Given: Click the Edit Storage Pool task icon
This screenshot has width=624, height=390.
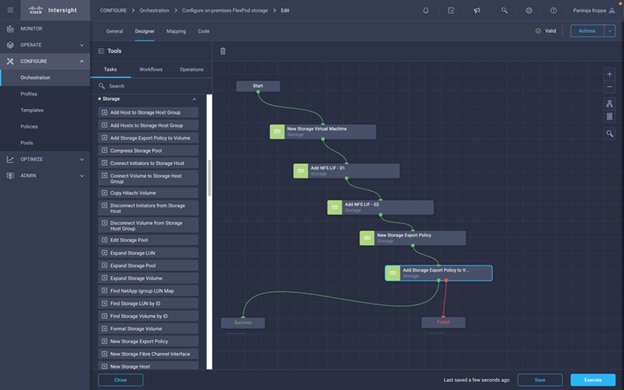Looking at the screenshot, I should tap(104, 240).
